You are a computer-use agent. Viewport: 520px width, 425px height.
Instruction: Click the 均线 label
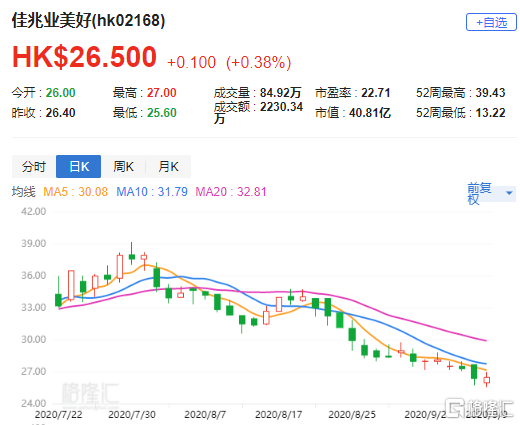23,192
